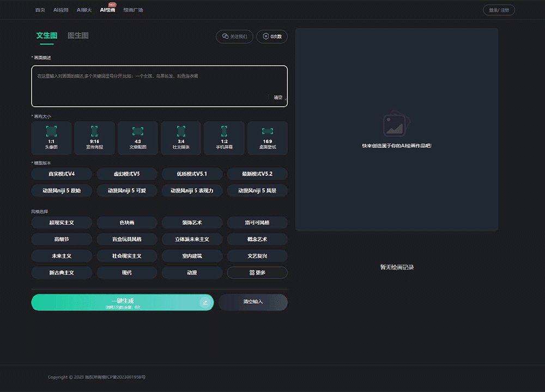Open the AI绘画 nav item
This screenshot has height=392, width=545.
click(x=107, y=10)
